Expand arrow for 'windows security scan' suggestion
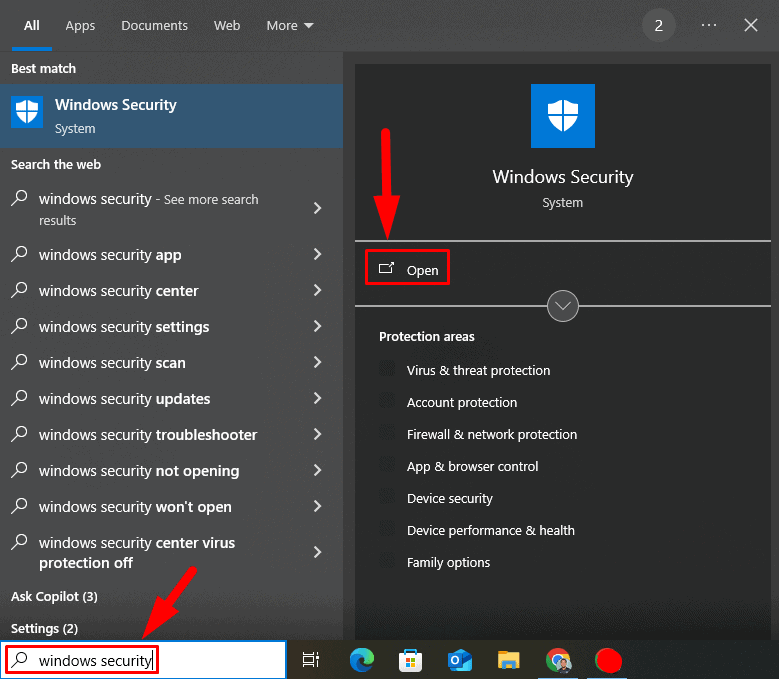The image size is (779, 679). click(317, 362)
